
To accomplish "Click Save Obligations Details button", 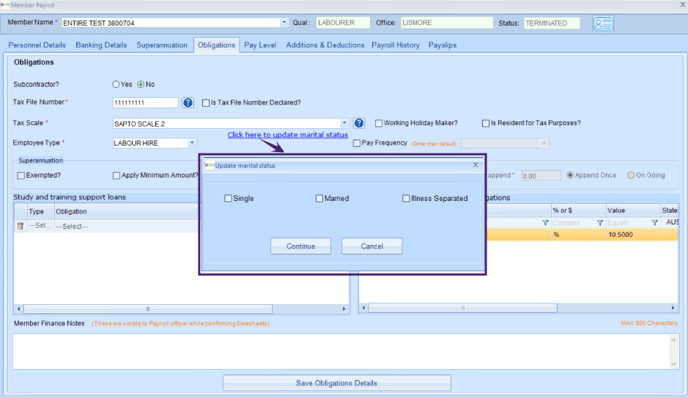I will pos(337,383).
